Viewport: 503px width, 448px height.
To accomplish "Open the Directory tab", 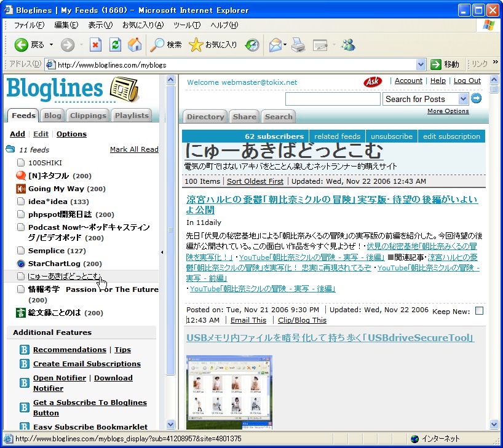I will 205,117.
